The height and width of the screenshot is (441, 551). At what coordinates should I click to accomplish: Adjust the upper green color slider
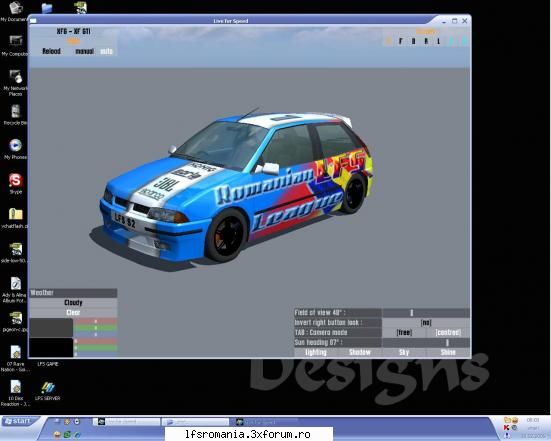(x=95, y=328)
